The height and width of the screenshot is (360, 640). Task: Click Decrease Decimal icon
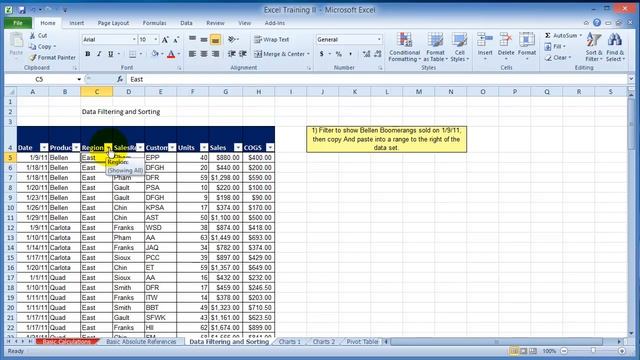coord(378,54)
